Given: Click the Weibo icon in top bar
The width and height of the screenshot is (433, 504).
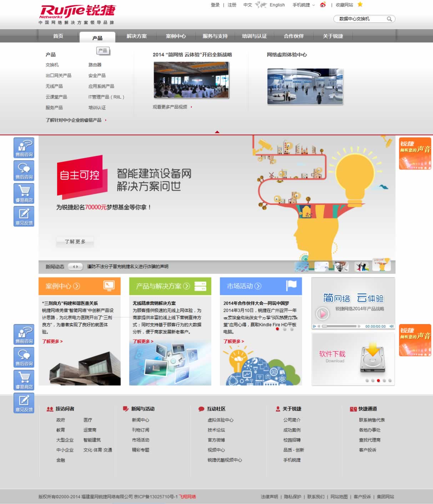Looking at the screenshot, I should pyautogui.click(x=323, y=5).
